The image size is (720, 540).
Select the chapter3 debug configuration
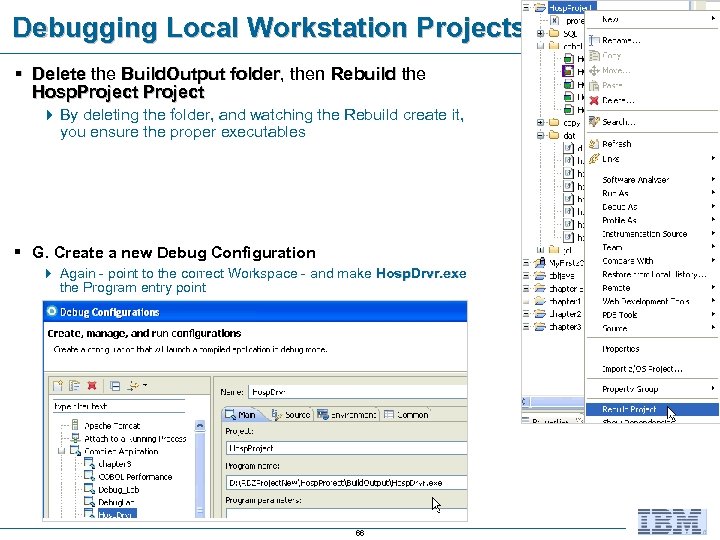pos(115,464)
